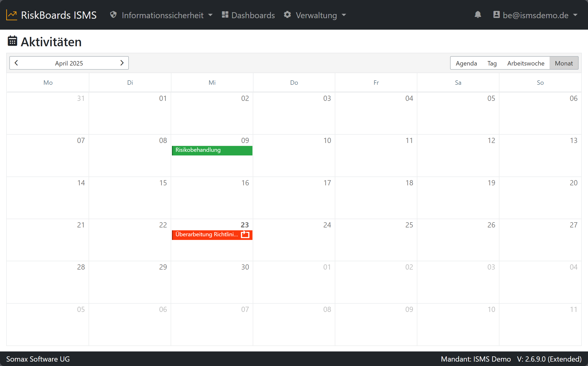Click the Mandant: ISMS Demo footer text

[x=476, y=359]
